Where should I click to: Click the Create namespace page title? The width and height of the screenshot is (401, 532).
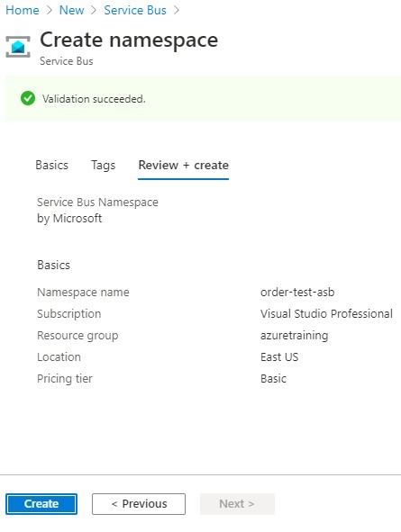[x=129, y=40]
